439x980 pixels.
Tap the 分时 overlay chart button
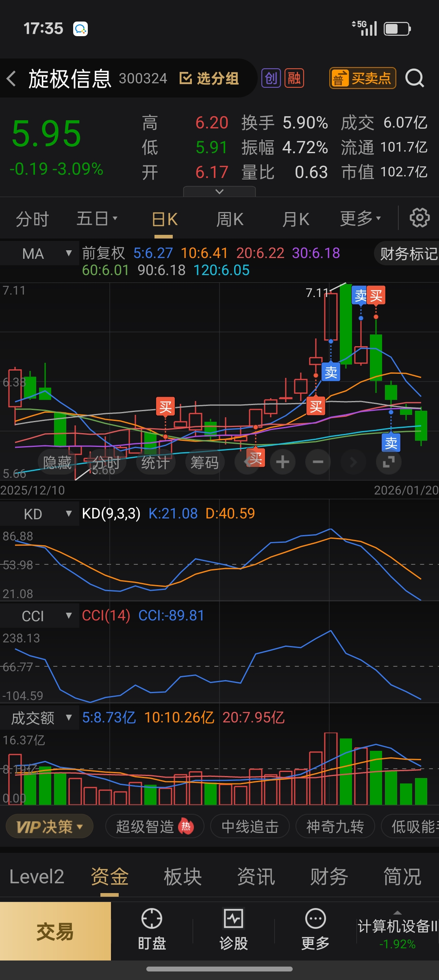(106, 462)
